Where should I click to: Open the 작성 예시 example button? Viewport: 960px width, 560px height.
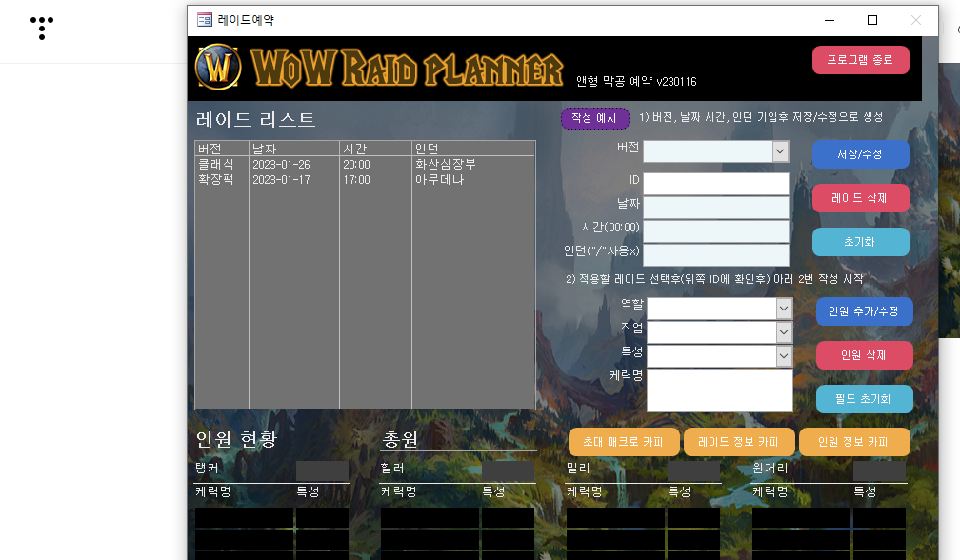tap(594, 118)
